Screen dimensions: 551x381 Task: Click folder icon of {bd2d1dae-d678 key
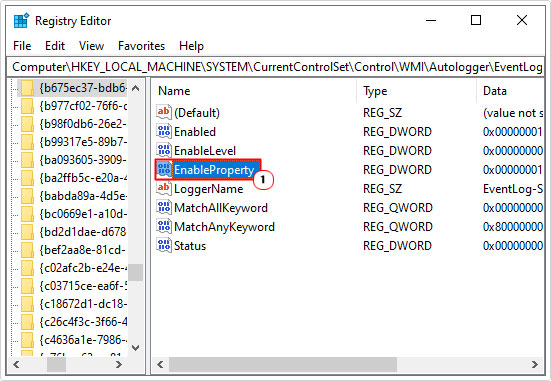pyautogui.click(x=27, y=232)
